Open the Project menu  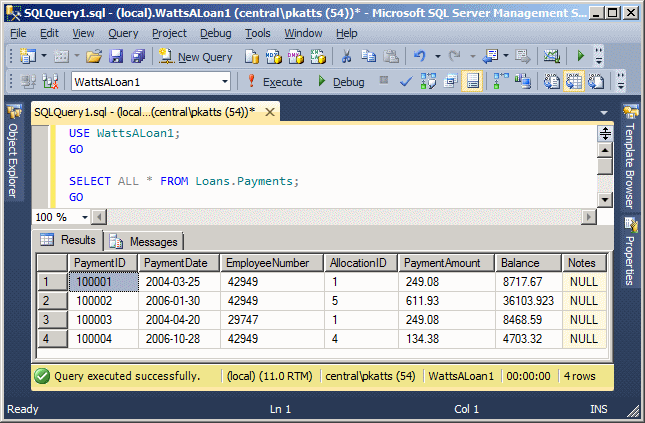169,33
